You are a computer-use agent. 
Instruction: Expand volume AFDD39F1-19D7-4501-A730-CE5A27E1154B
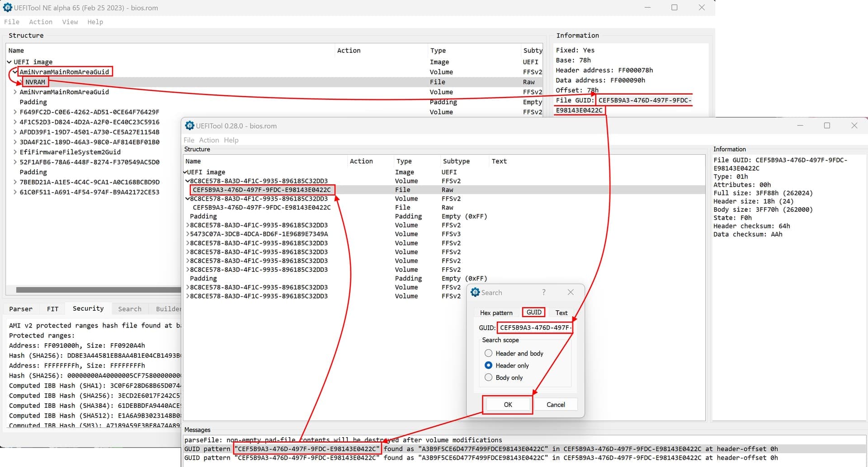pos(15,132)
